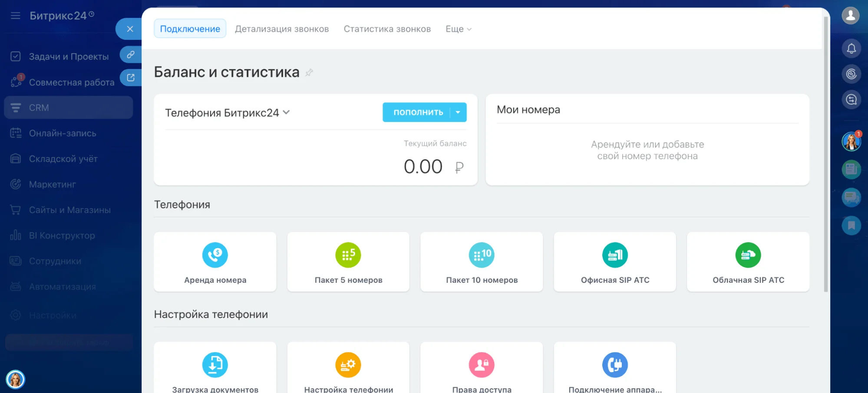Switch to Статистика звонков tab
Image resolution: width=868 pixels, height=393 pixels.
[x=387, y=29]
